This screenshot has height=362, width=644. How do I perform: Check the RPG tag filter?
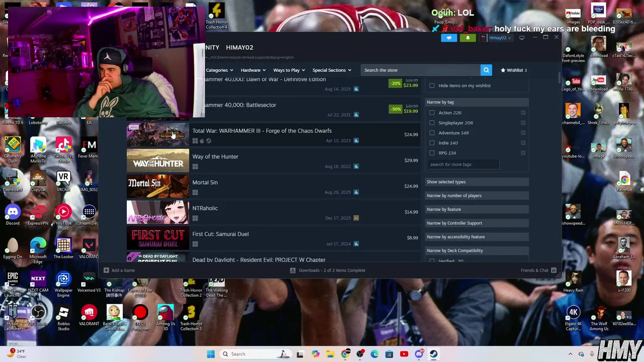432,153
